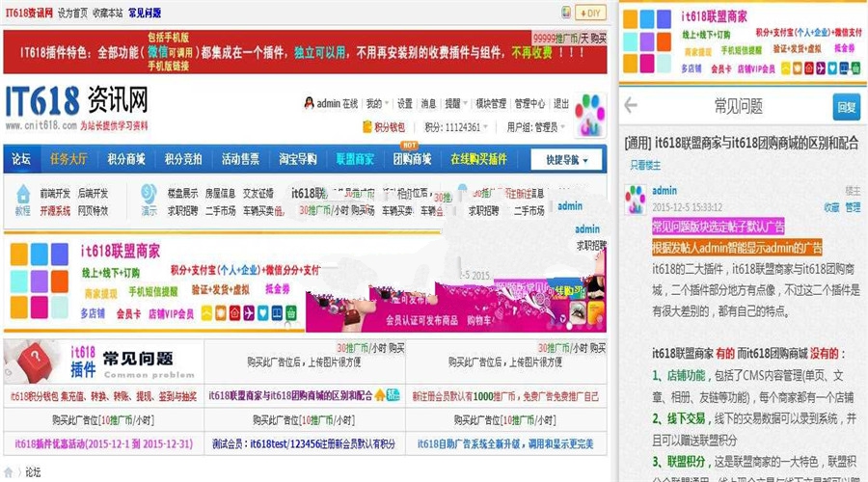Open it618积分钱包 集充值 topic link
868x482 pixels.
click(x=104, y=396)
